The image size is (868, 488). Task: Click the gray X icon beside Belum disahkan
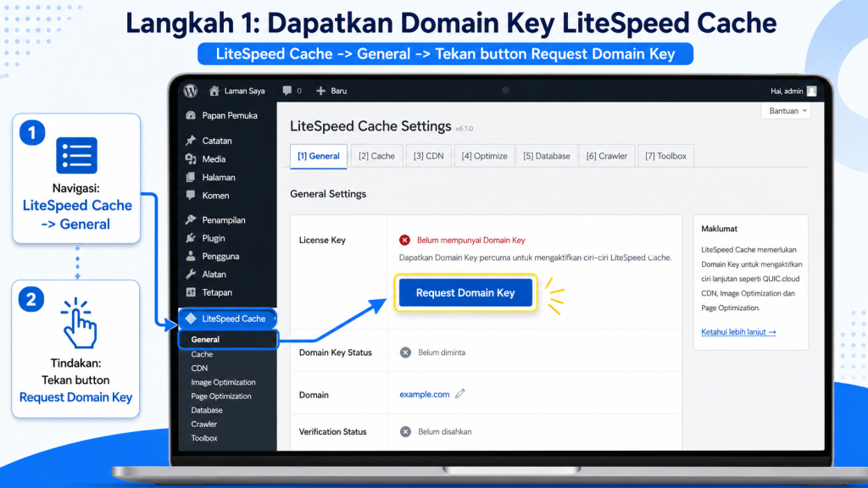click(x=406, y=431)
